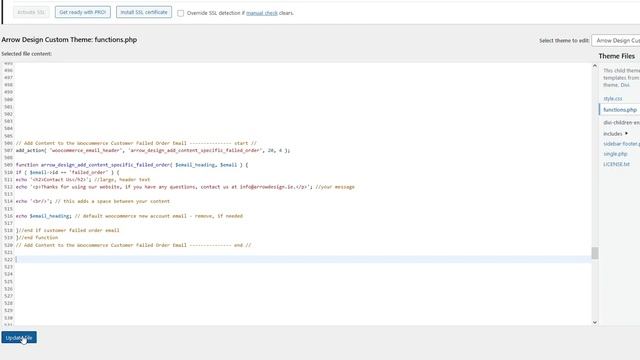Open LICENSE.txt in Theme Files
The image size is (640, 360).
[616, 164]
